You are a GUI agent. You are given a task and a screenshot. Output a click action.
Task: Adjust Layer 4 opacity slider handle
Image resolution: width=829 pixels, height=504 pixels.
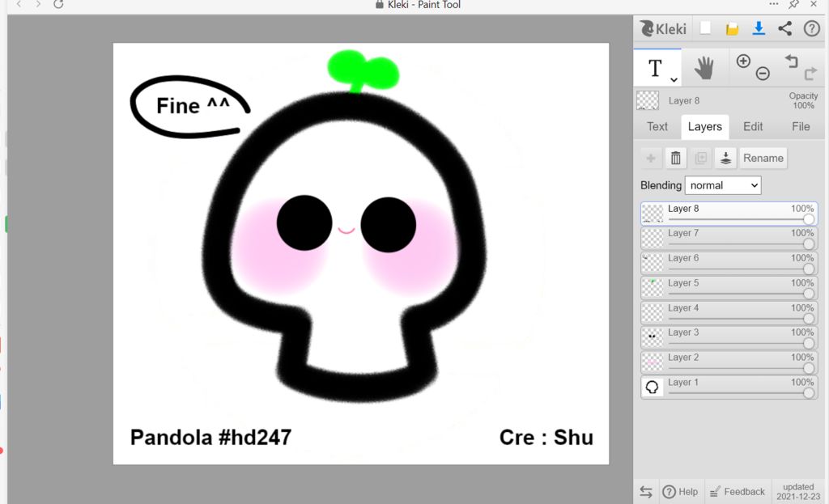point(809,318)
